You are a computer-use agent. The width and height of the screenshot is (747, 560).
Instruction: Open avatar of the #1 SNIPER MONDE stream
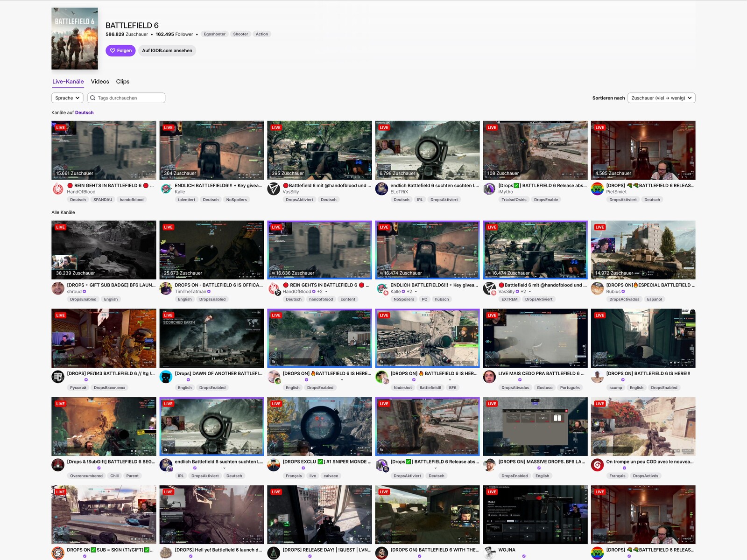274,465
